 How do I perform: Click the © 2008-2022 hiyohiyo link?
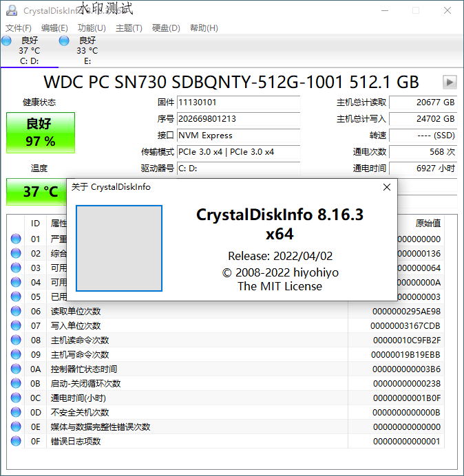pos(280,272)
